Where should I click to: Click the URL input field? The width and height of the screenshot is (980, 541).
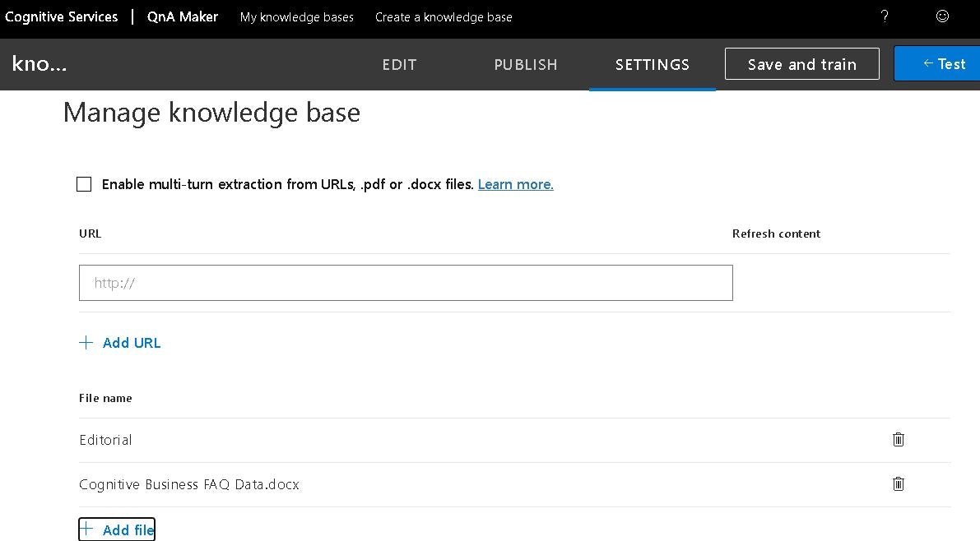406,283
